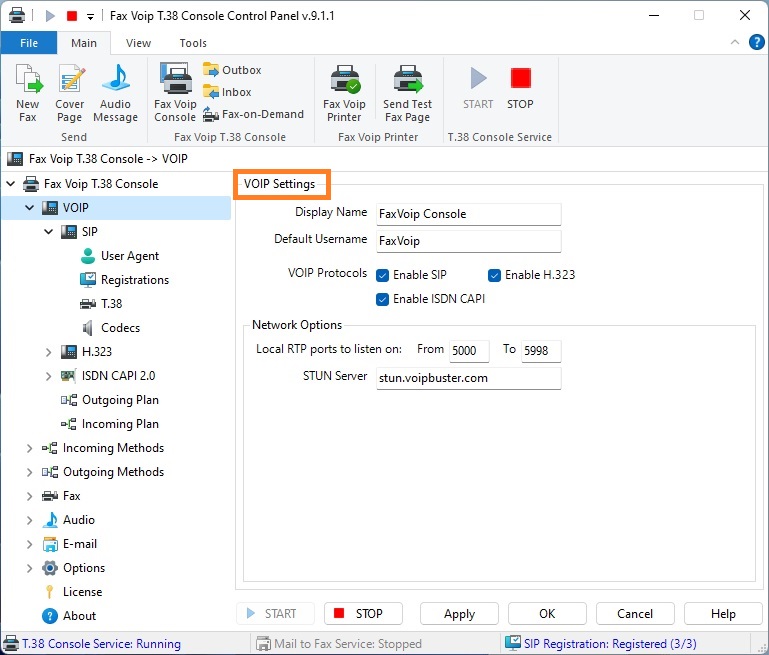769x655 pixels.
Task: Expand the Incoming Methods node
Action: (29, 448)
